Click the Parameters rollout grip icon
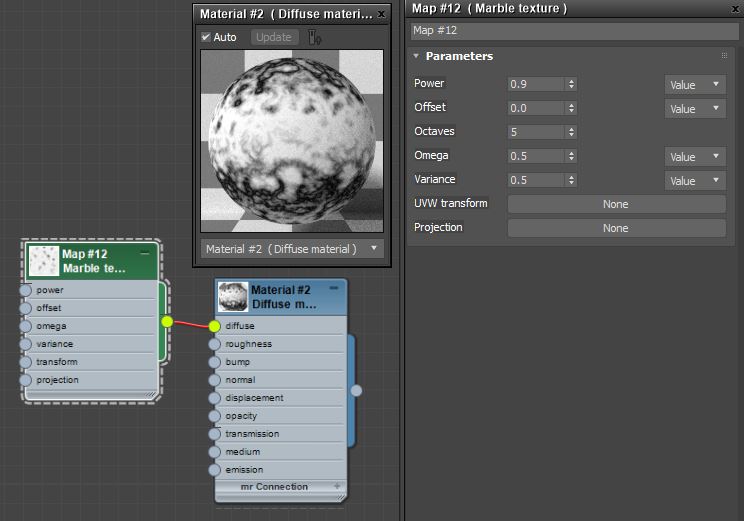Screen dimensions: 744x521 724,56
